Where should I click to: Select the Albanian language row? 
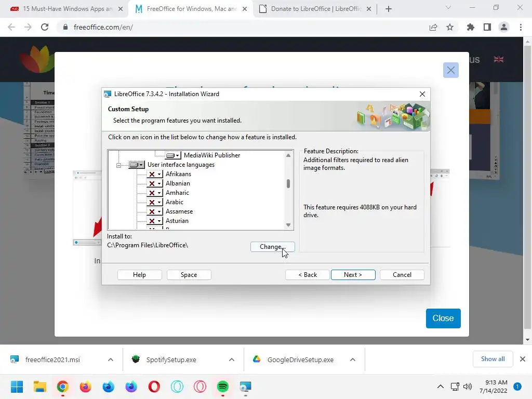(x=178, y=183)
